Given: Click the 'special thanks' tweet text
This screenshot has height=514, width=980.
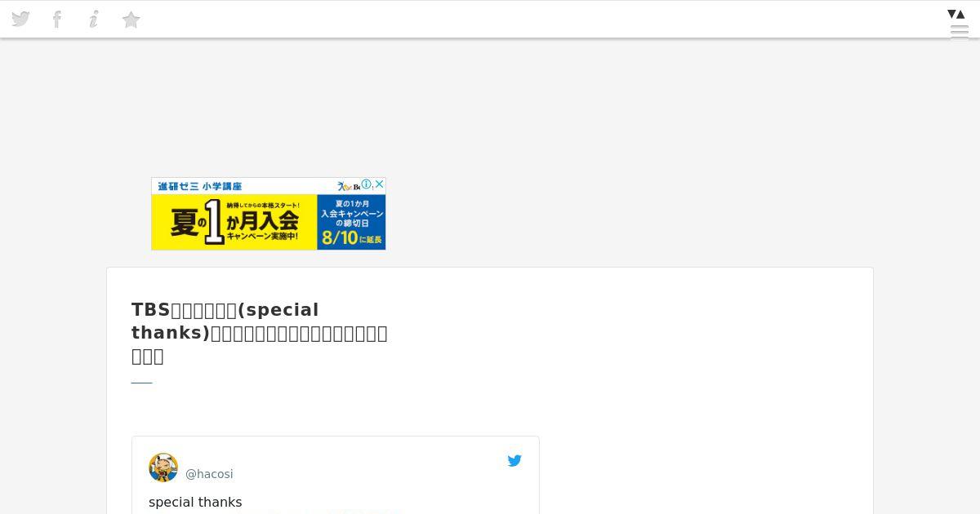Looking at the screenshot, I should tap(195, 502).
